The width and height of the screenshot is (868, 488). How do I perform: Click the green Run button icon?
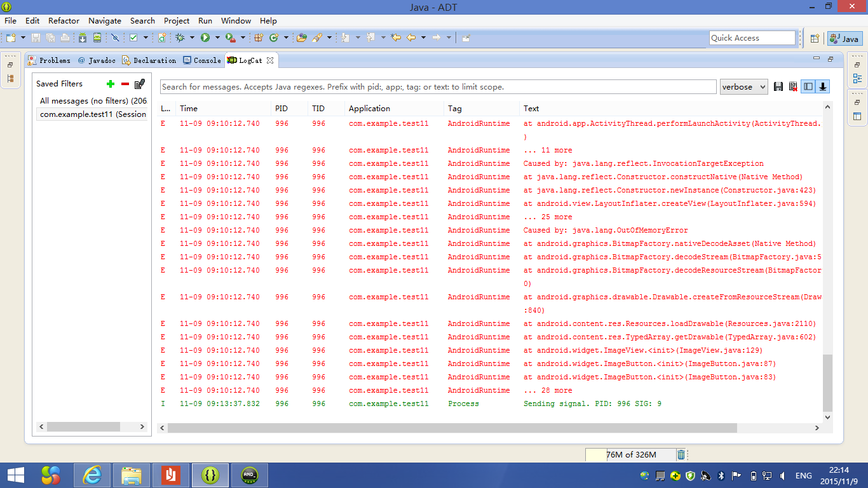205,38
